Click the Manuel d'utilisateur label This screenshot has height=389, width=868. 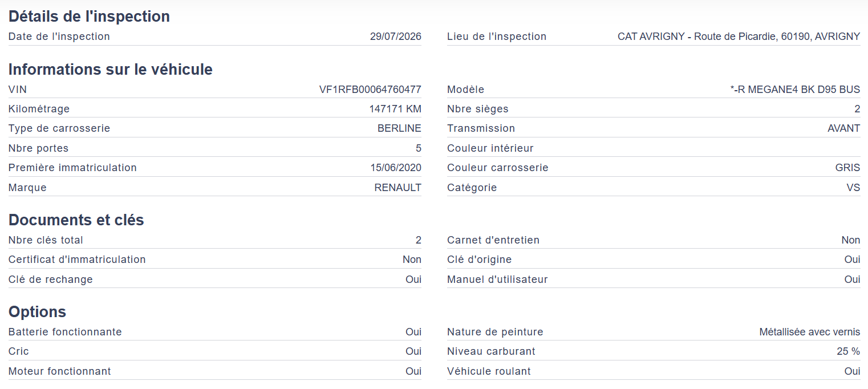[497, 279]
